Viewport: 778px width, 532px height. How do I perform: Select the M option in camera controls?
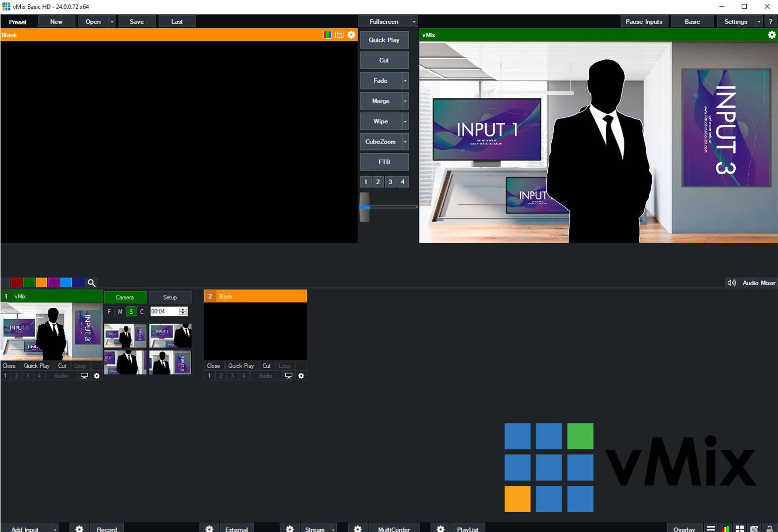tap(120, 311)
